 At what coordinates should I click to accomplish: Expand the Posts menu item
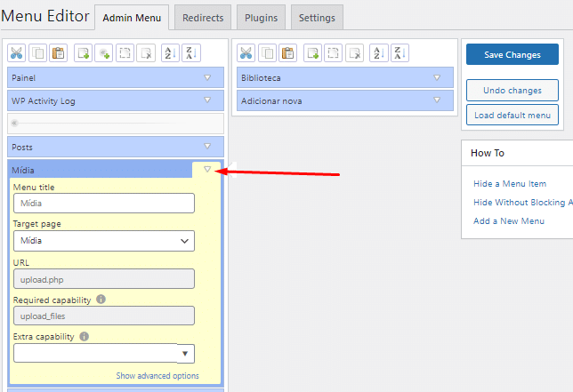207,146
